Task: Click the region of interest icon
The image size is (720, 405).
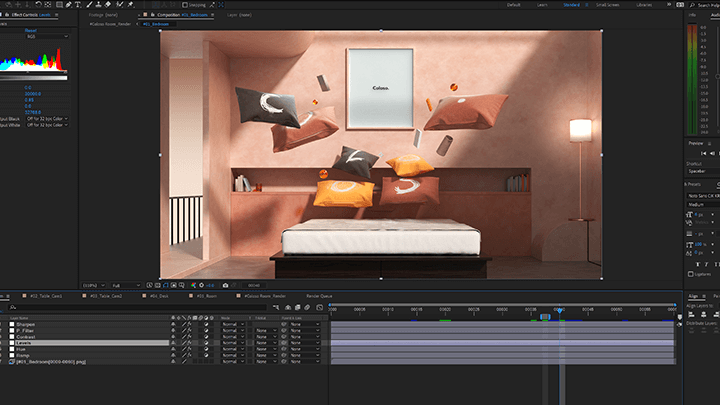Action: [174, 285]
